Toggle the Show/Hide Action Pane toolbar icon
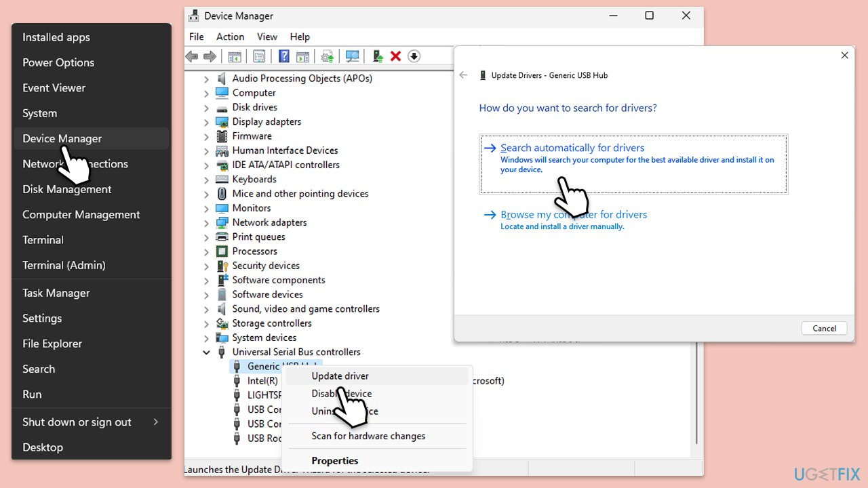 [302, 56]
